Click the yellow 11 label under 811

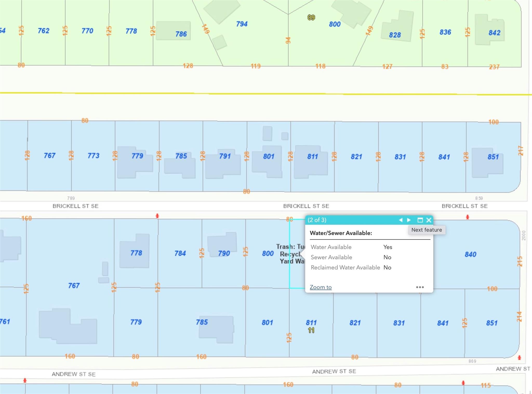(311, 330)
